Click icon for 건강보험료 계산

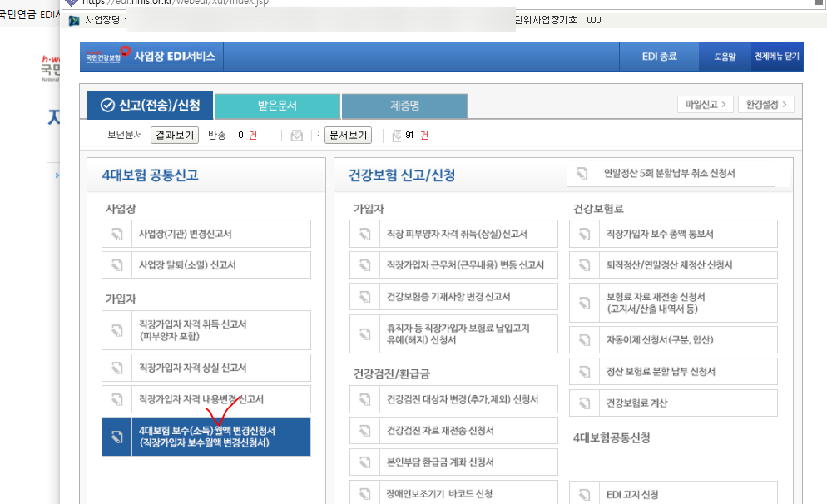click(584, 403)
